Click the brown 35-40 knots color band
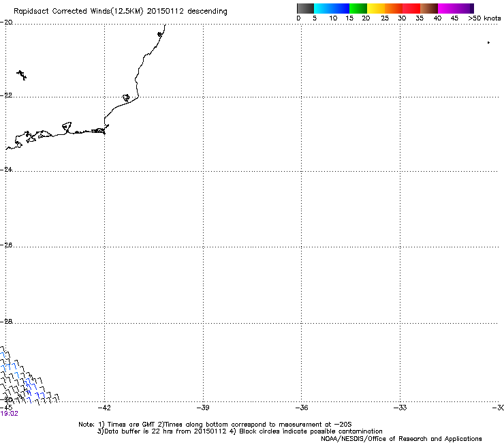 (429, 8)
